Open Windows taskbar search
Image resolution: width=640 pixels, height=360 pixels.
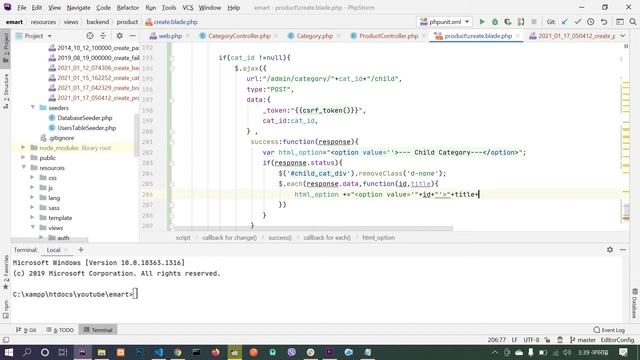[27, 352]
